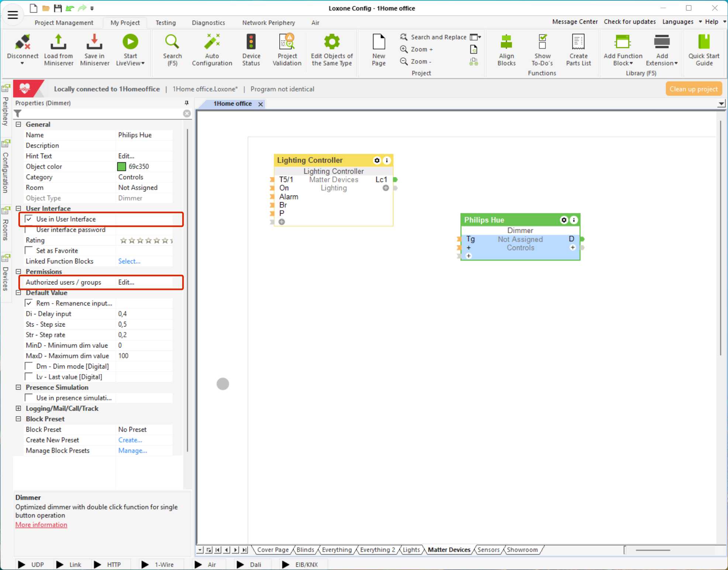Follow the More information link
Image resolution: width=728 pixels, height=570 pixels.
[x=41, y=525]
